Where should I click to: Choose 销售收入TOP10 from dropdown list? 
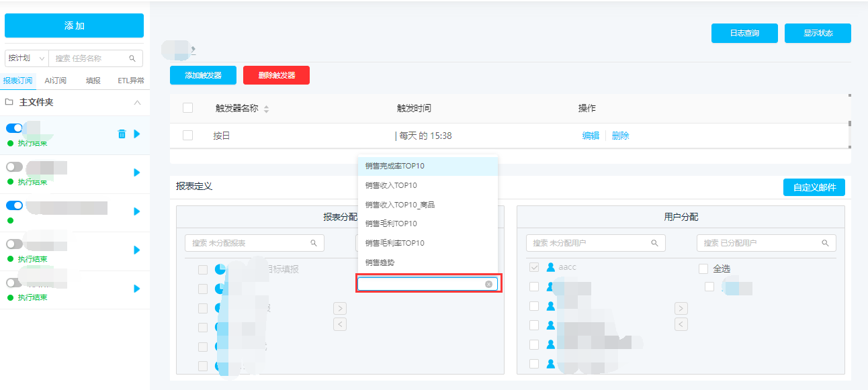click(428, 185)
